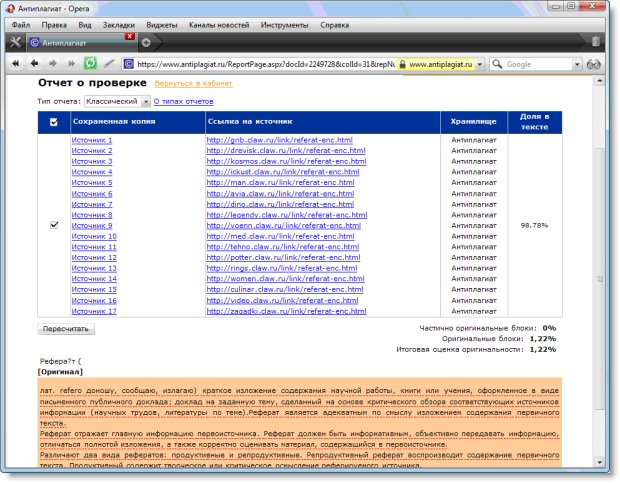The height and width of the screenshot is (483, 620).
Task: Visit the grib.claw.ru source link
Action: (280, 140)
